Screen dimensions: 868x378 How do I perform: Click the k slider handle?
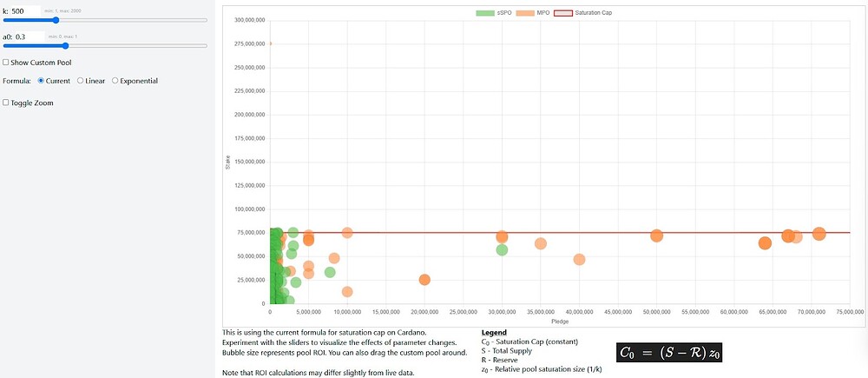[x=56, y=20]
